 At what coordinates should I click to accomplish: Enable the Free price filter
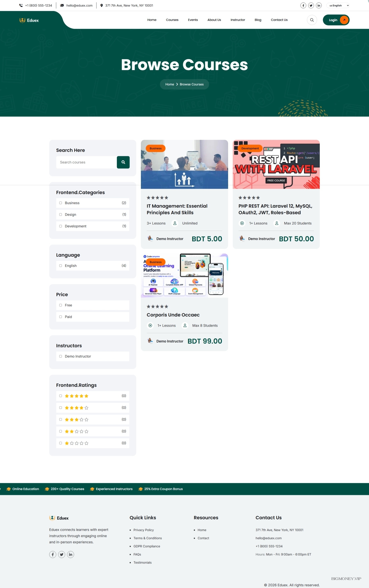tap(60, 305)
